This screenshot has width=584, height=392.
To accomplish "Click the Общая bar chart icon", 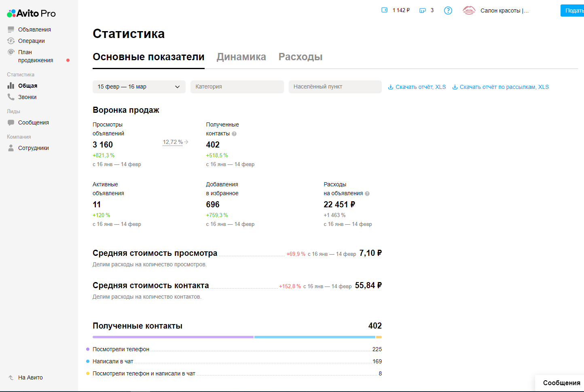I will [x=11, y=86].
